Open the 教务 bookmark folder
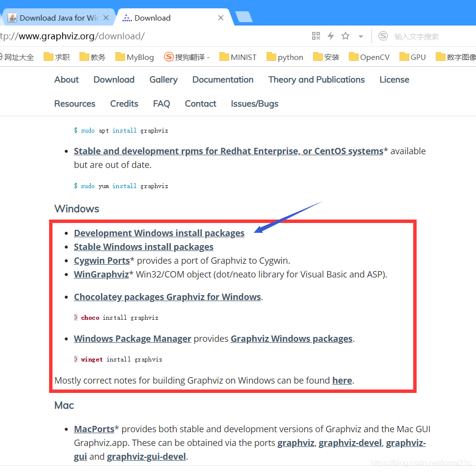This screenshot has width=476, height=472. click(x=93, y=57)
